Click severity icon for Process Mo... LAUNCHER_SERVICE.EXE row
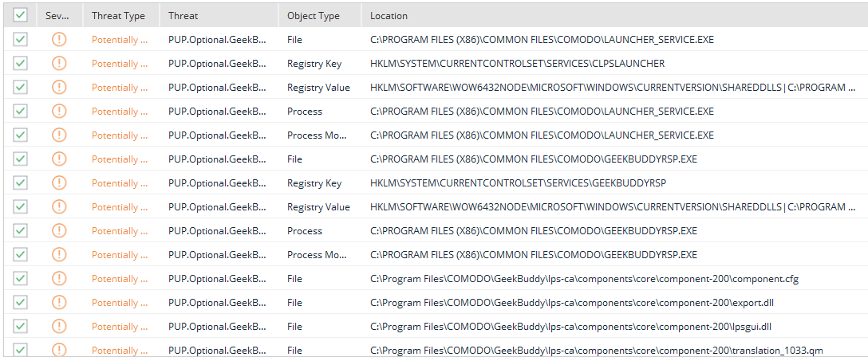Screen dimensions: 868x357 59,135
